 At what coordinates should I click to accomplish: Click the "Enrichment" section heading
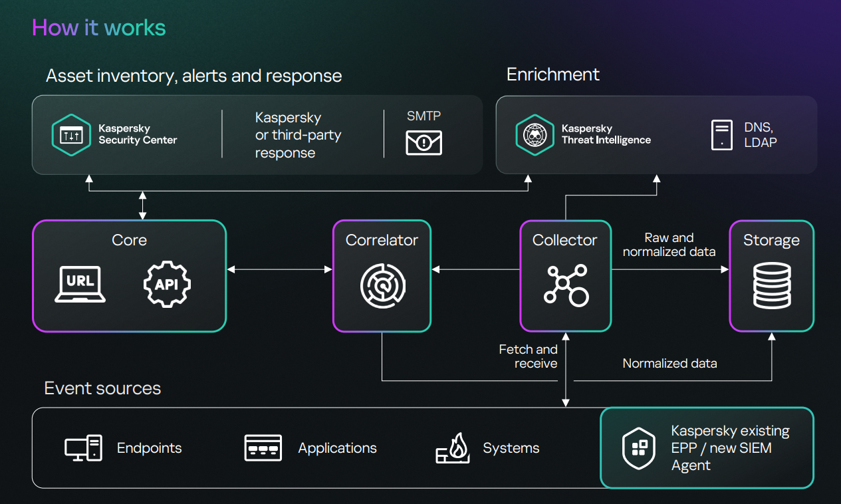553,74
